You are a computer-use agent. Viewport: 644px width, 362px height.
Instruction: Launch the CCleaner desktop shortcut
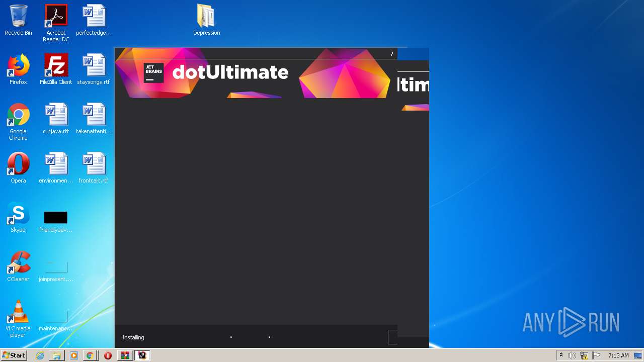[18, 266]
